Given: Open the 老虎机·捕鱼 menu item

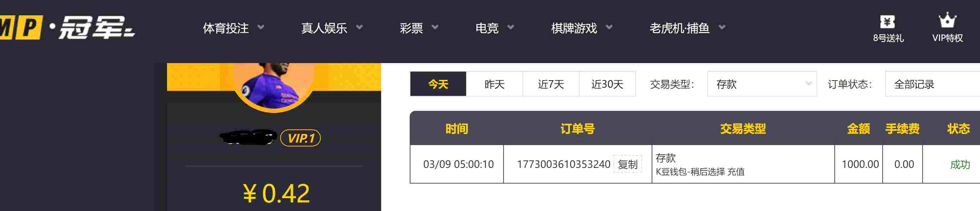Looking at the screenshot, I should (x=680, y=28).
